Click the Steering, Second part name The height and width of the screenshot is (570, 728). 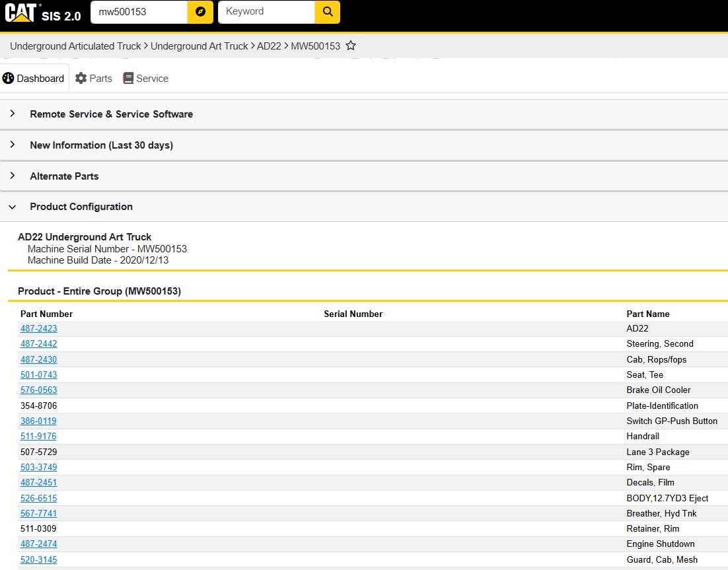(x=660, y=343)
